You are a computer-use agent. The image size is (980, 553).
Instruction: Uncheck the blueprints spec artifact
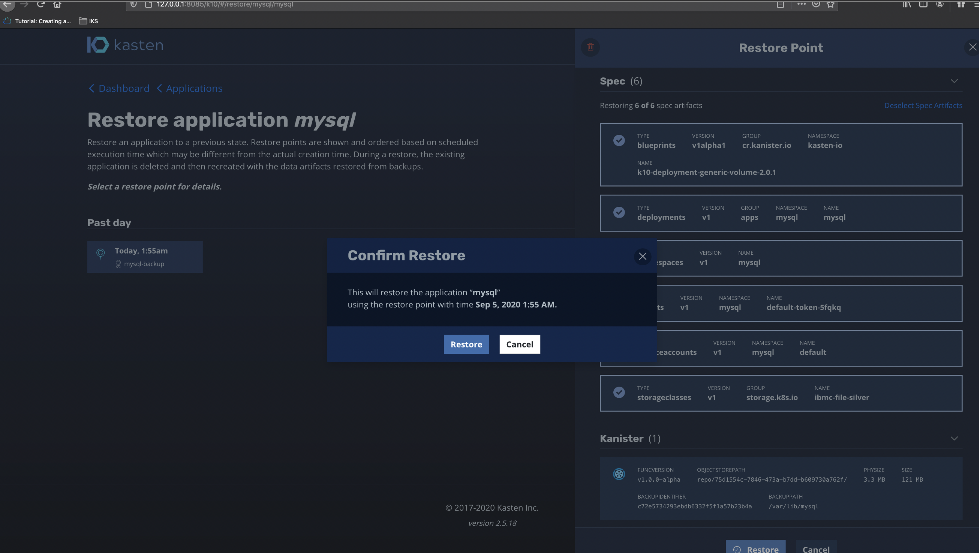pyautogui.click(x=619, y=140)
